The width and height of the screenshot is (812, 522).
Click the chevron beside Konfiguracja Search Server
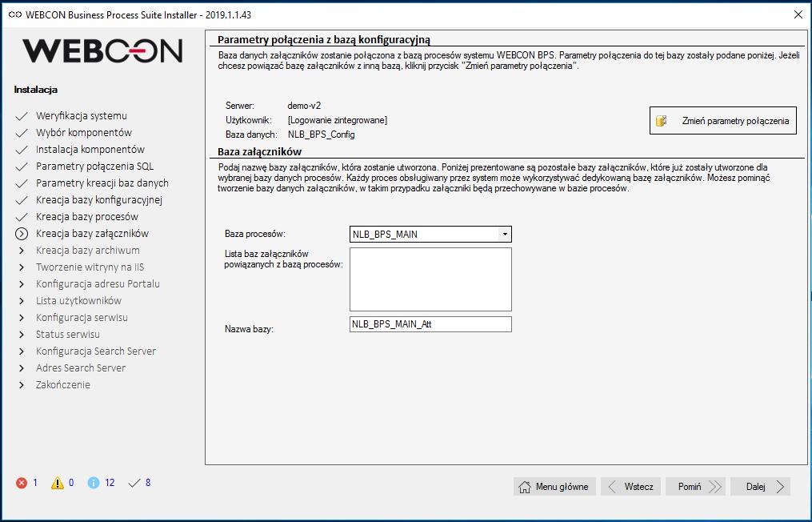point(22,351)
